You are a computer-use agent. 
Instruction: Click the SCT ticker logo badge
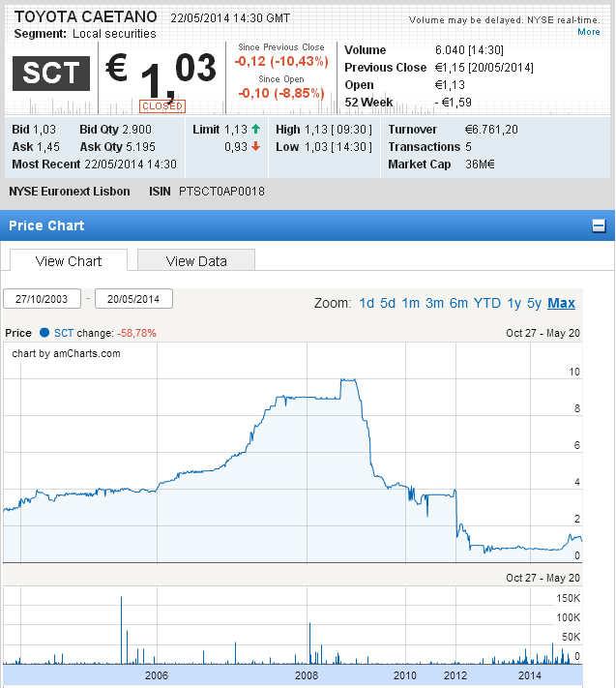tap(51, 74)
